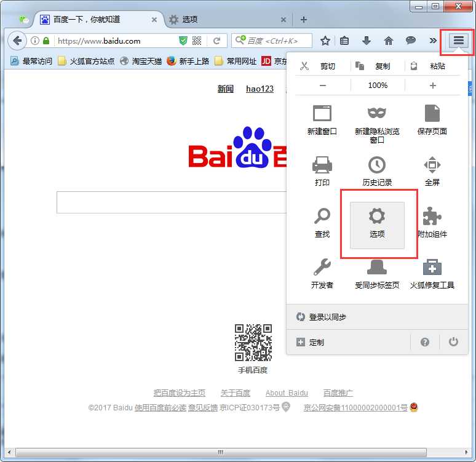Click the Baidu URL address field
This screenshot has height=462, width=476.
click(117, 41)
